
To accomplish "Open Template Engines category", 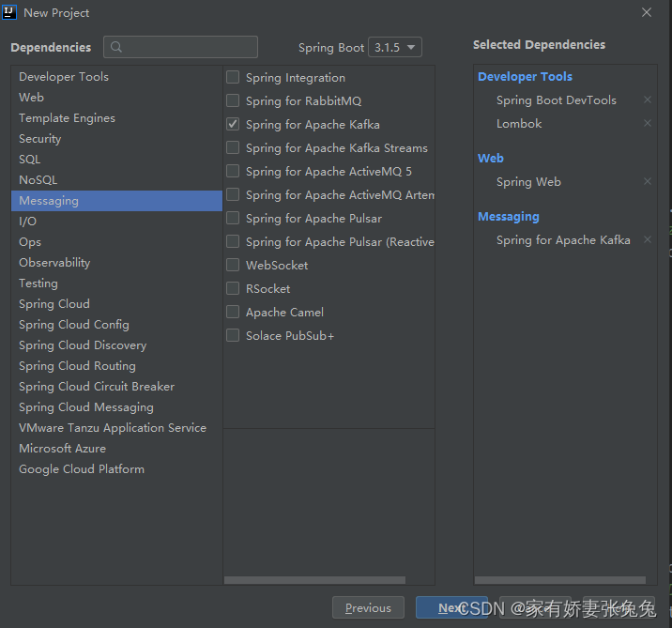I will pyautogui.click(x=116, y=118).
